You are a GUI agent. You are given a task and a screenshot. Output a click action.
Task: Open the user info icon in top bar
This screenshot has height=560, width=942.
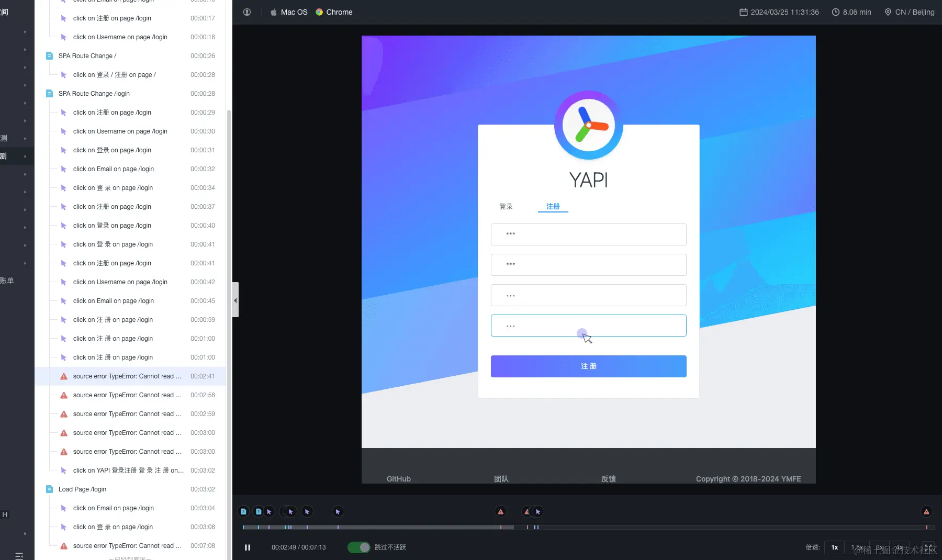click(x=247, y=12)
